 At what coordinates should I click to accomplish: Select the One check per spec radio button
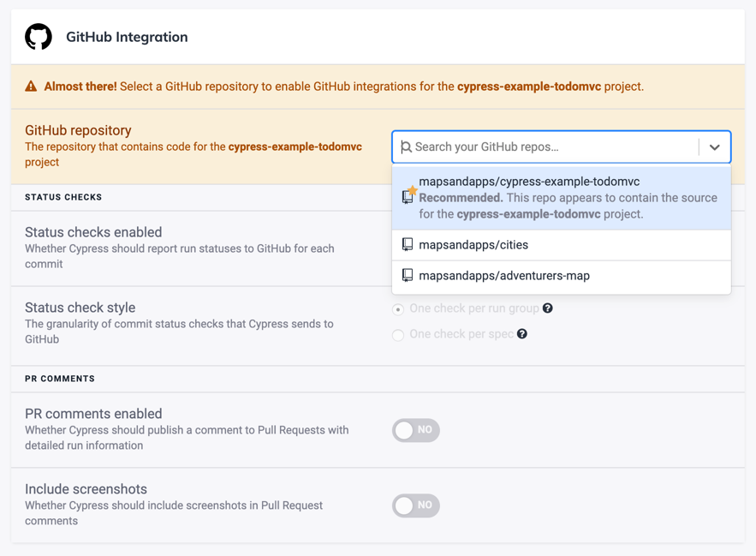tap(397, 334)
